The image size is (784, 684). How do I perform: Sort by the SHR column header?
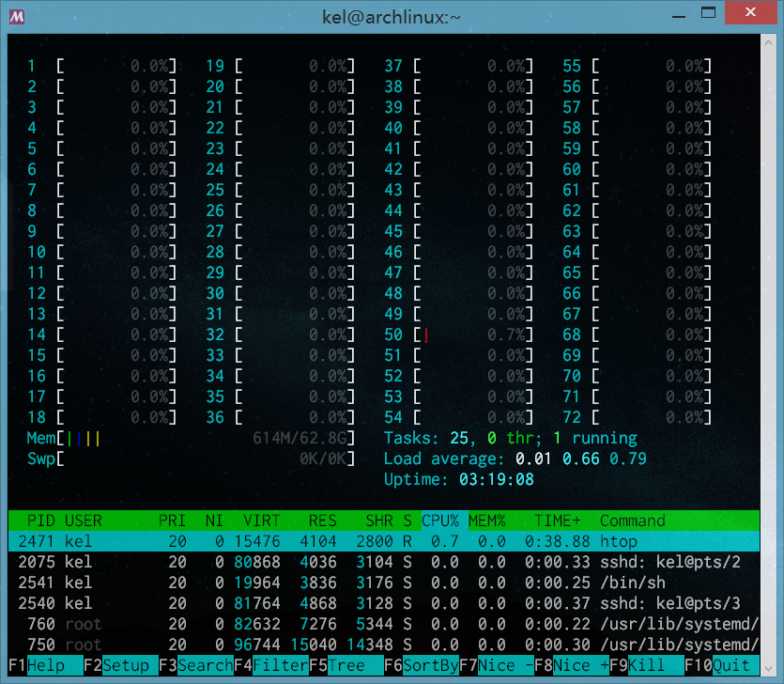coord(379,521)
